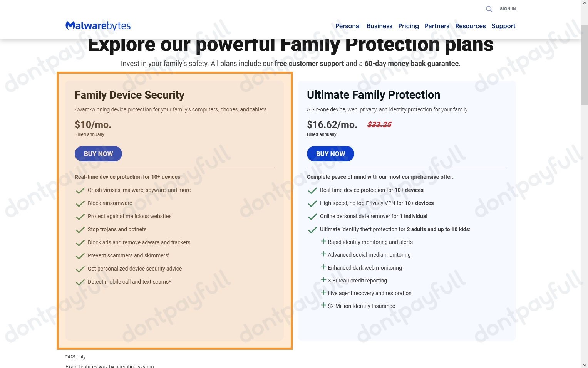Open the Business menu
This screenshot has height=368, width=588.
click(x=379, y=26)
